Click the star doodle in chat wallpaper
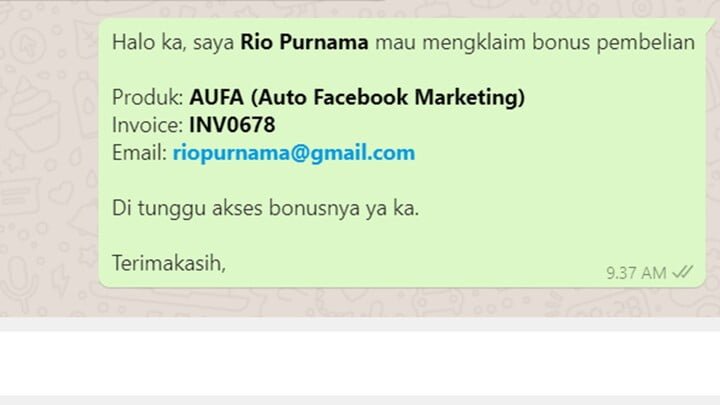 tap(15, 162)
